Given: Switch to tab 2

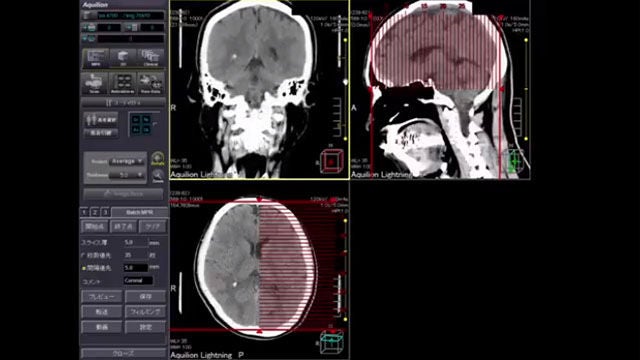Looking at the screenshot, I should [95, 212].
